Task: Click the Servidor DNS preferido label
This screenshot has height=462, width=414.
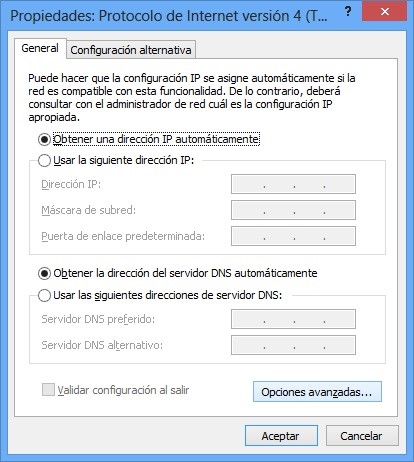Action: coord(98,319)
